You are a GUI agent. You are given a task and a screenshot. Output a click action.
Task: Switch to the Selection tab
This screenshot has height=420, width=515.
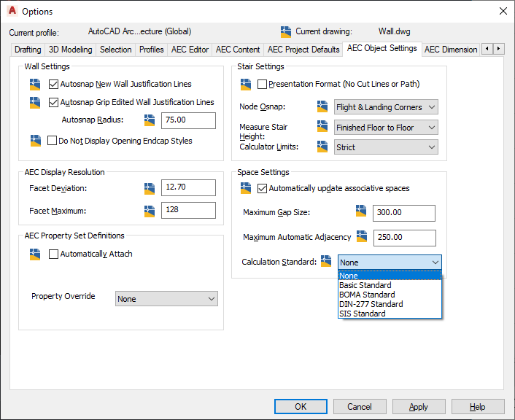[115, 50]
